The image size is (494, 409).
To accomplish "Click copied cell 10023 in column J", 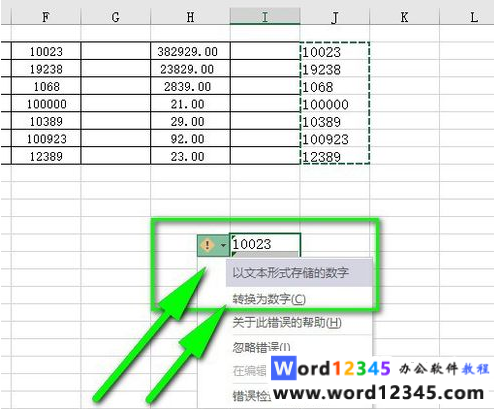I will [335, 51].
